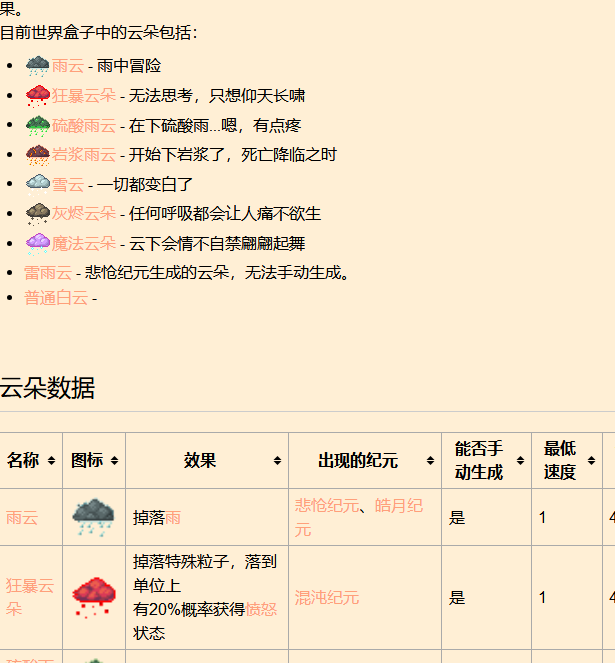Sort table by 最低速度 column arrows
The image size is (615, 663).
(x=591, y=460)
